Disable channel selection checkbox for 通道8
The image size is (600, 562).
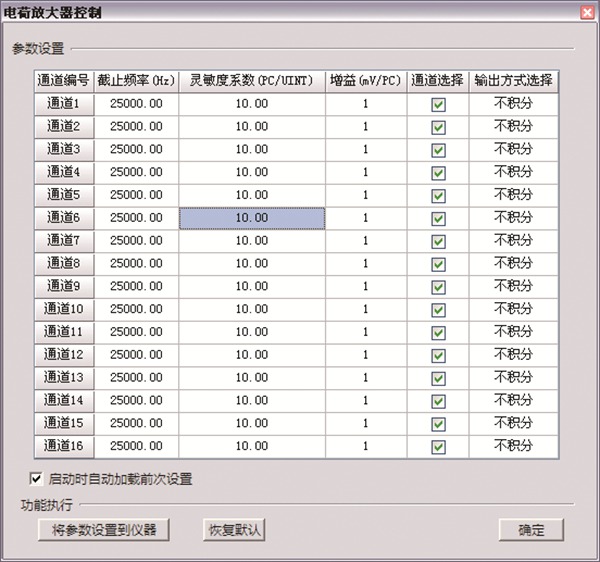(x=438, y=264)
